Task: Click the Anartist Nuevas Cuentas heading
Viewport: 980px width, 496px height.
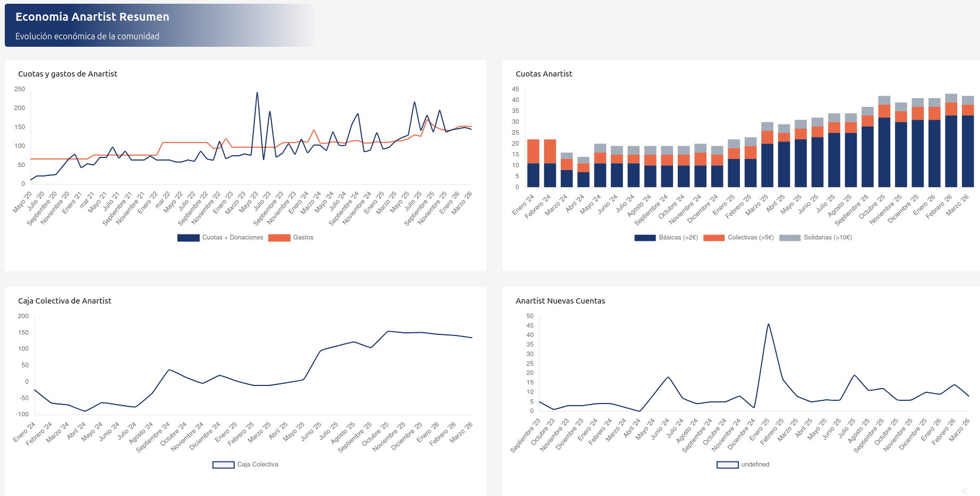Action: coord(560,301)
